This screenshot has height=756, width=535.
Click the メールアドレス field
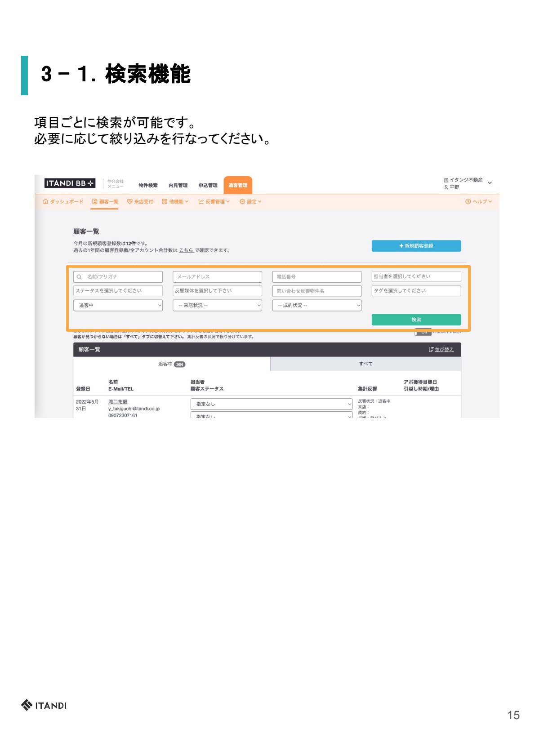(x=217, y=277)
